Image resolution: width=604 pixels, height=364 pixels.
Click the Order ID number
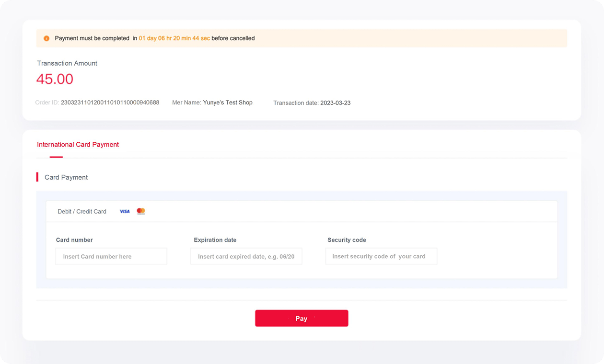click(110, 102)
